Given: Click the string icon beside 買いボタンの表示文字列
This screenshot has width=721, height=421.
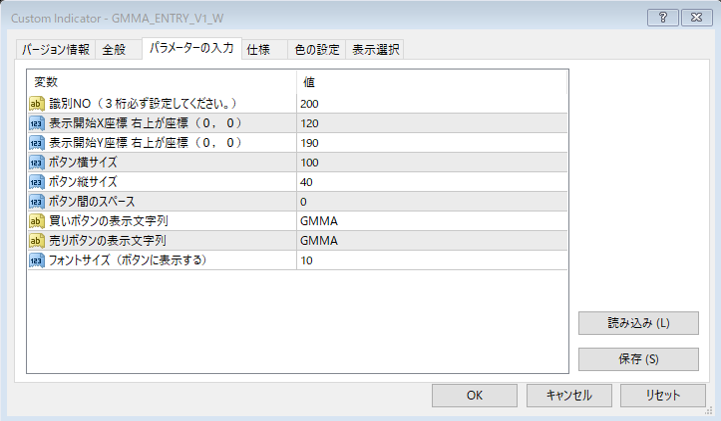Looking at the screenshot, I should 37,221.
